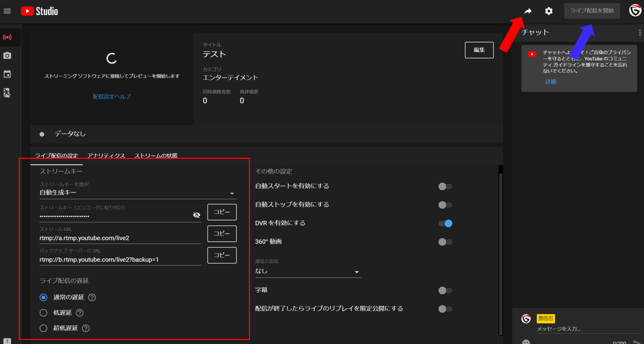Expand the ストリームキーを選択 dropdown

pos(137,193)
